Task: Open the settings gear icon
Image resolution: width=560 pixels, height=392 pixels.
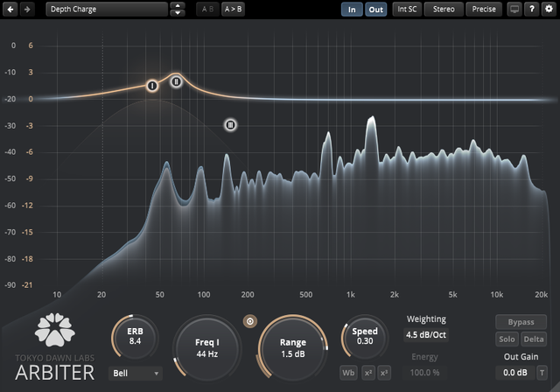Action: tap(549, 10)
